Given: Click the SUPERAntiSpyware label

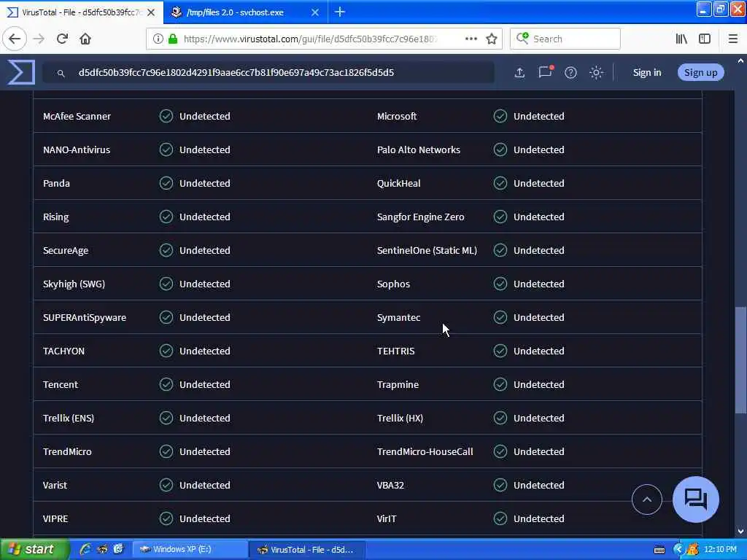Looking at the screenshot, I should coord(85,318).
